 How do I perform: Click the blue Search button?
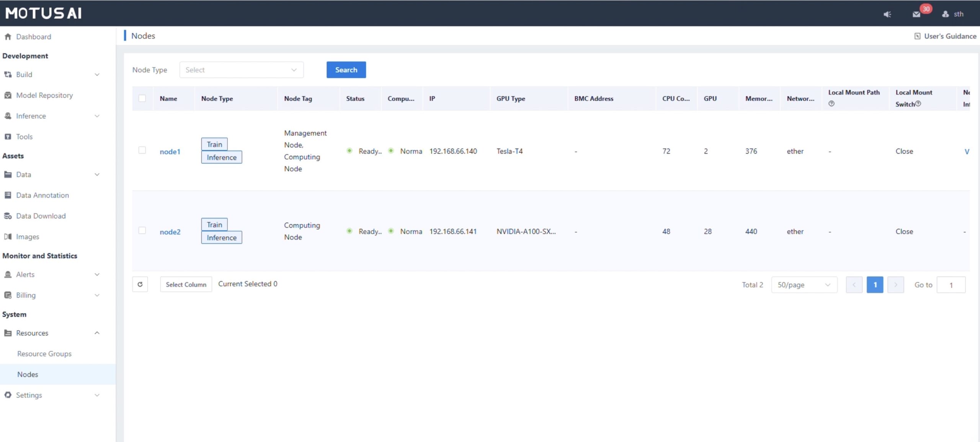click(x=346, y=70)
